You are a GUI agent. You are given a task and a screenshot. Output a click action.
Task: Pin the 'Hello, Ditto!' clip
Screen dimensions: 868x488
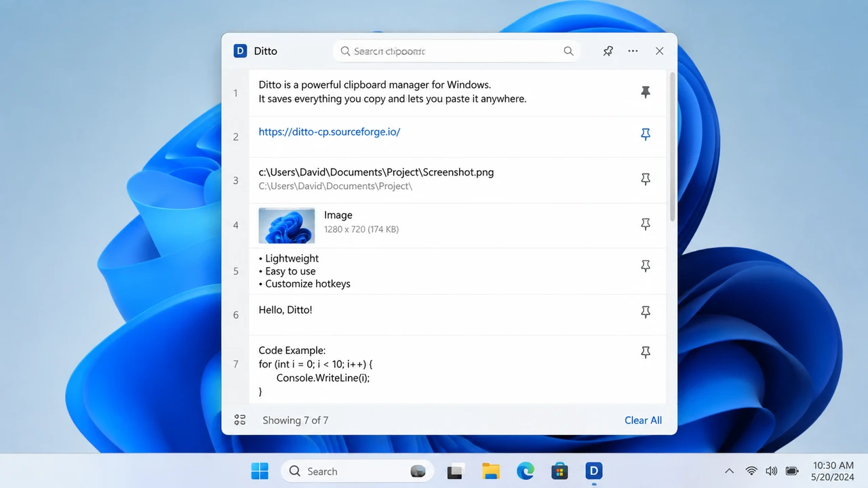coord(646,312)
